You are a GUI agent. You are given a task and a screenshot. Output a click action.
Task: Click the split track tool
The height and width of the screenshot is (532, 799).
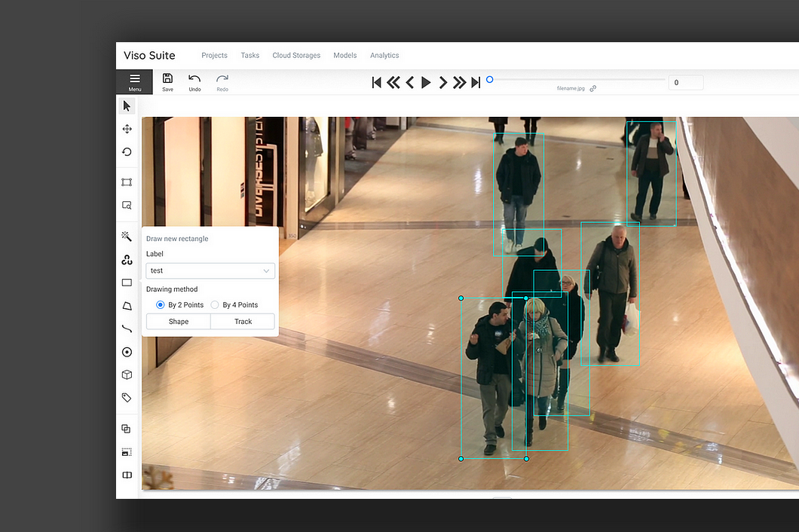coord(127,475)
